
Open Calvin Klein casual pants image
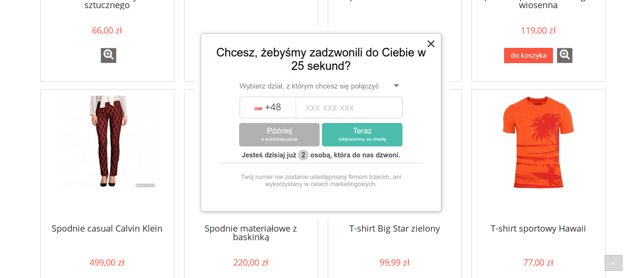(x=107, y=142)
